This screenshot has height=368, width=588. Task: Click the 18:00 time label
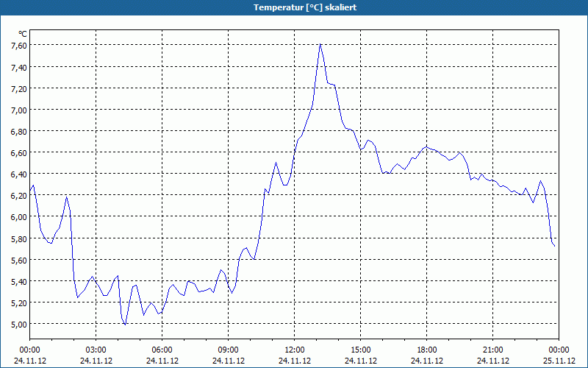[427, 350]
